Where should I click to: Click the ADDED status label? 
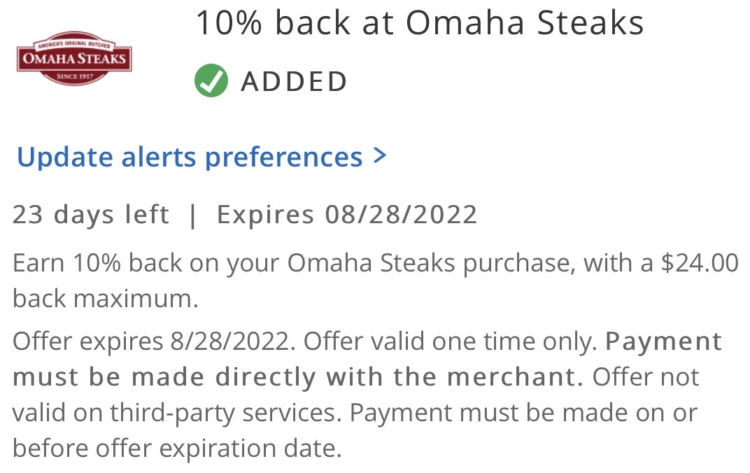[294, 81]
